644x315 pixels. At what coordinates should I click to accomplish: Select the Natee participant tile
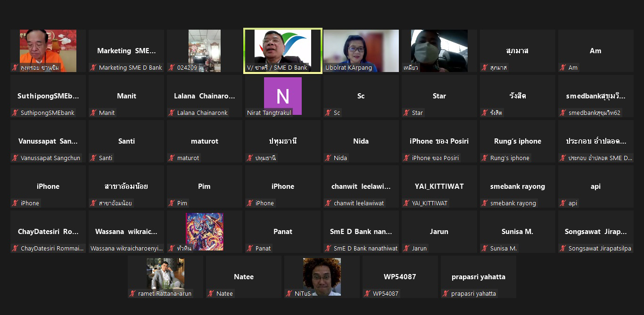click(x=244, y=277)
